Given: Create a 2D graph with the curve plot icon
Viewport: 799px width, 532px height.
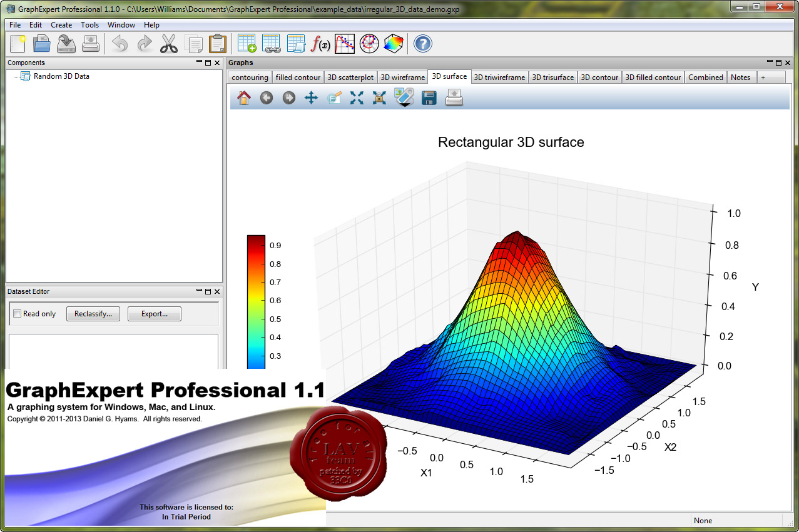Looking at the screenshot, I should [x=345, y=44].
